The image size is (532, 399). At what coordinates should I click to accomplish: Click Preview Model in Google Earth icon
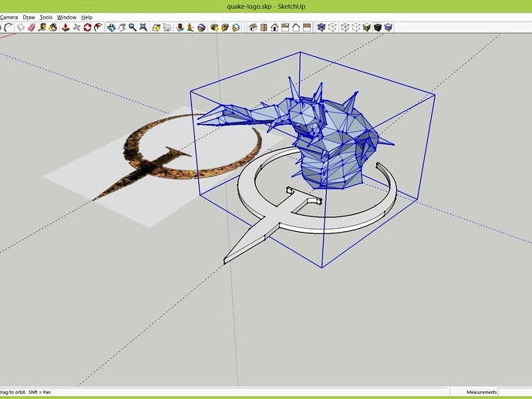(201, 28)
